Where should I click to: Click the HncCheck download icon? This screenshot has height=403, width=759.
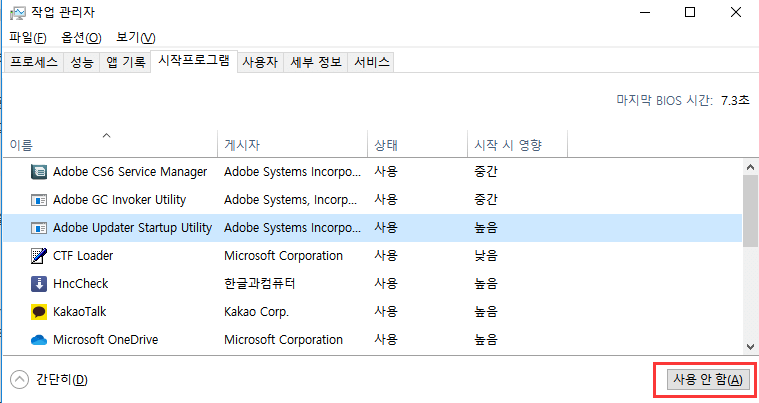click(39, 284)
